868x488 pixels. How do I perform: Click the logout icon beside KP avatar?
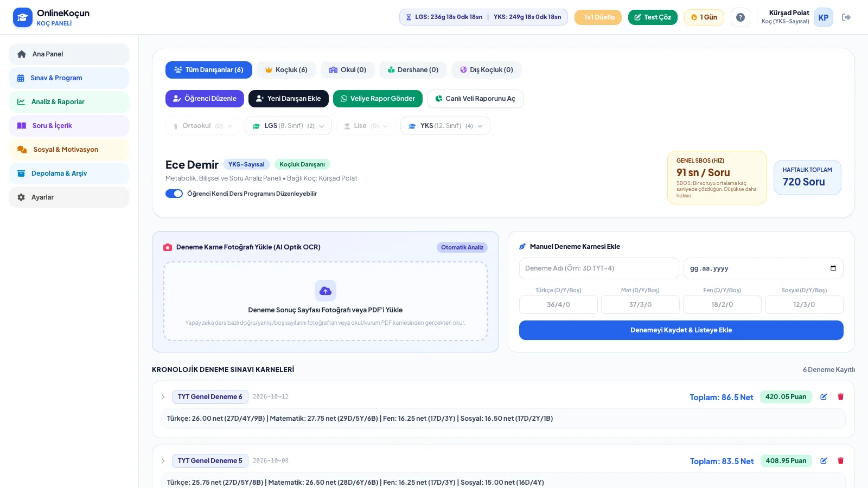tap(846, 17)
